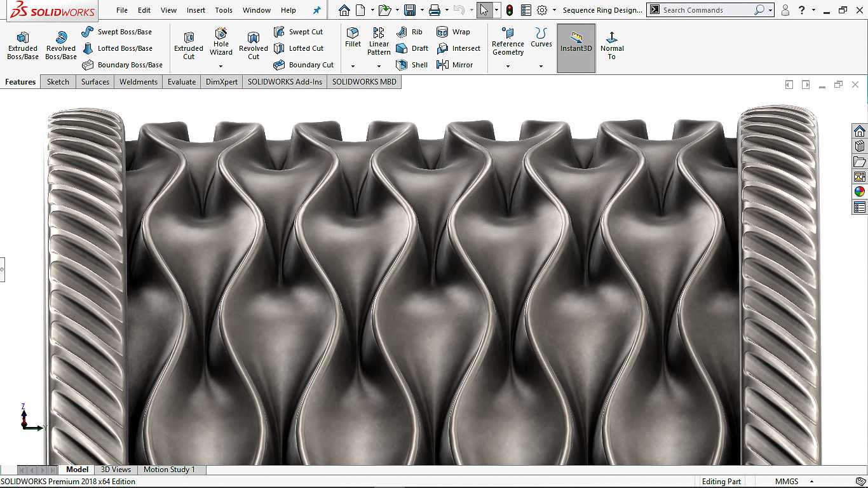The height and width of the screenshot is (488, 868).
Task: Apply the Fillet tool
Action: [x=353, y=38]
